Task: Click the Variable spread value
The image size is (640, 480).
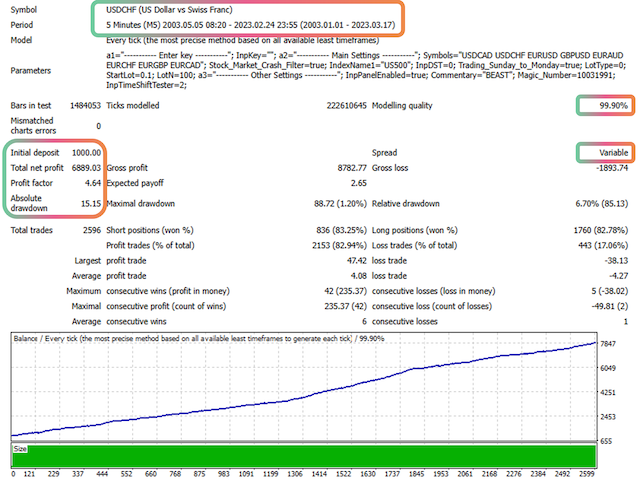Action: coord(613,153)
